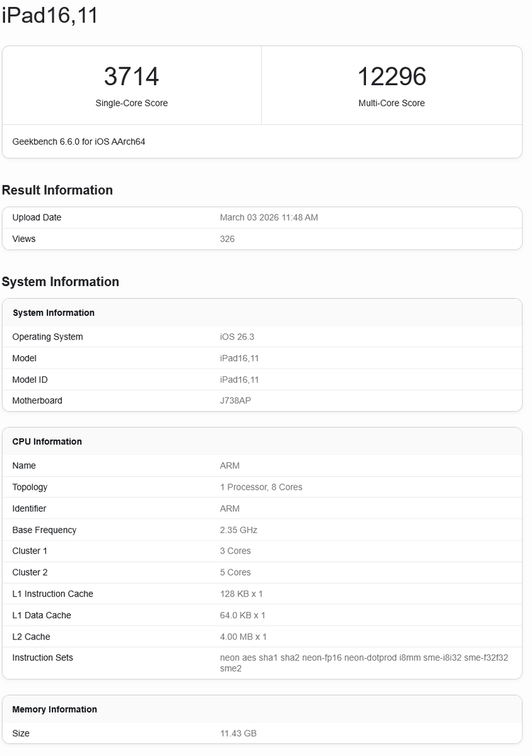Click the L2 Cache value 4.00 MB x 1
The image size is (532, 756).
click(x=243, y=637)
